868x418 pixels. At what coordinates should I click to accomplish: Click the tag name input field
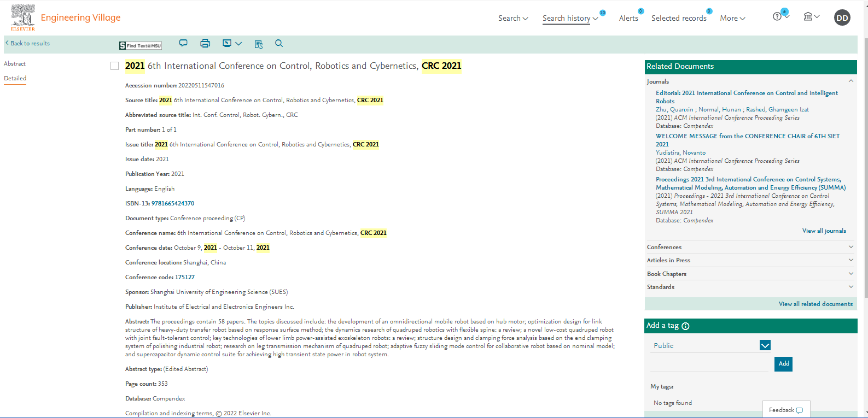tap(709, 364)
